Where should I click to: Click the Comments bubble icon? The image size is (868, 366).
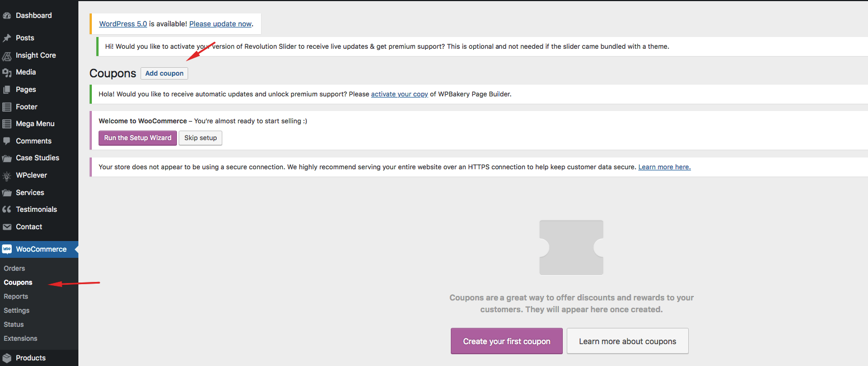pyautogui.click(x=7, y=141)
